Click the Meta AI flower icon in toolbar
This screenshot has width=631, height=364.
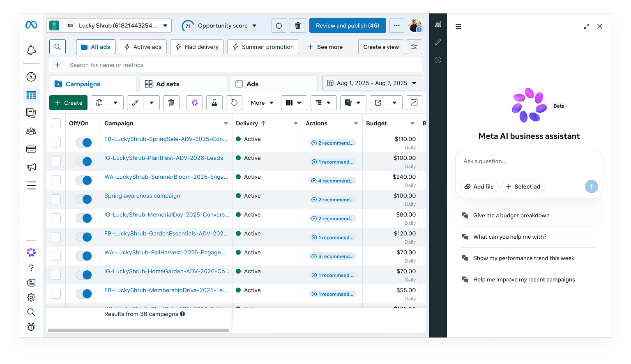(195, 103)
